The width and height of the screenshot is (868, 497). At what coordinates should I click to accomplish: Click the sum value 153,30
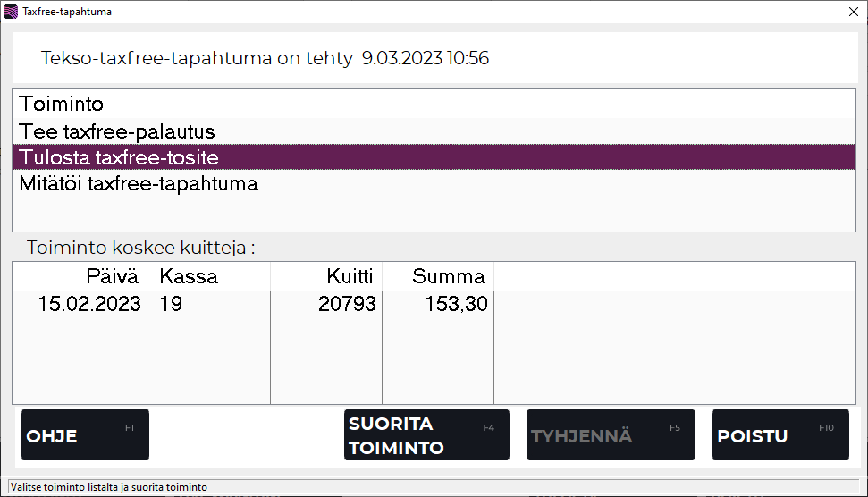click(456, 304)
